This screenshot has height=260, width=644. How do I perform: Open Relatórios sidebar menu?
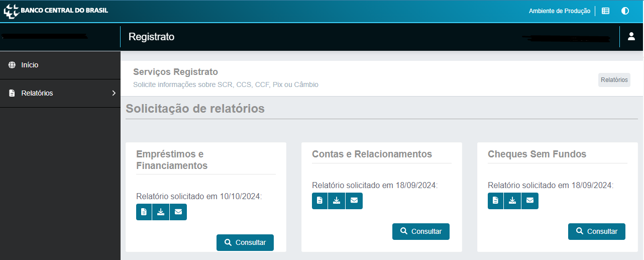[x=60, y=93]
